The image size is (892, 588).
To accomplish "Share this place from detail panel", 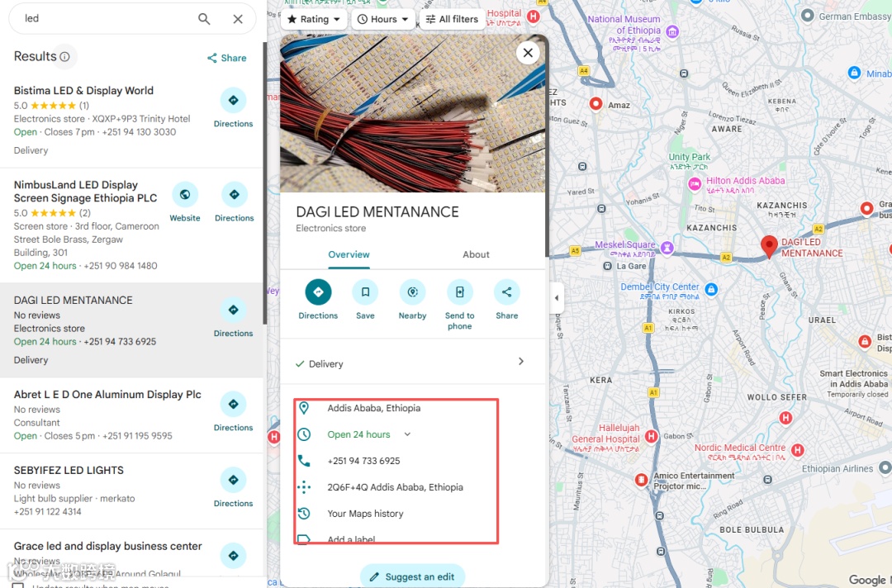I will click(506, 300).
